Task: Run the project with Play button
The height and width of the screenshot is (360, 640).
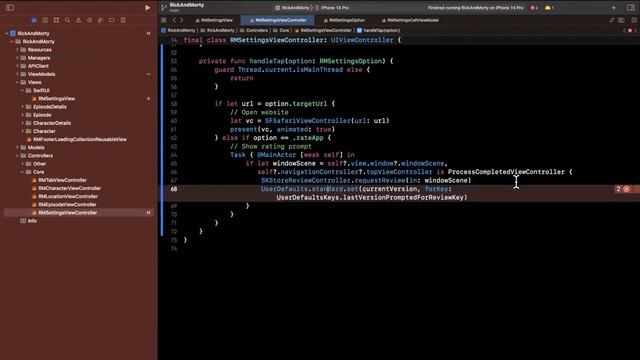Action: 147,7
